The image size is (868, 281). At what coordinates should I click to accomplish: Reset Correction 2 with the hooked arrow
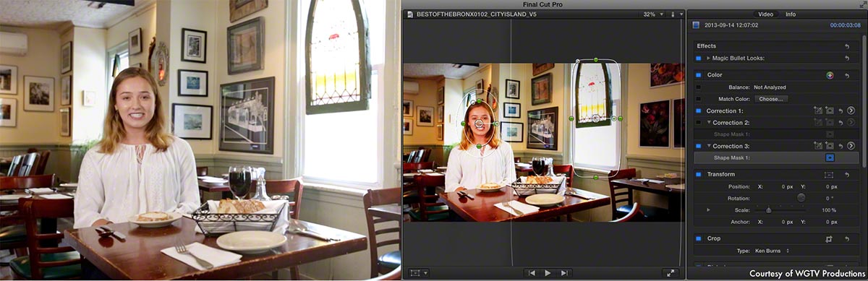[x=841, y=123]
